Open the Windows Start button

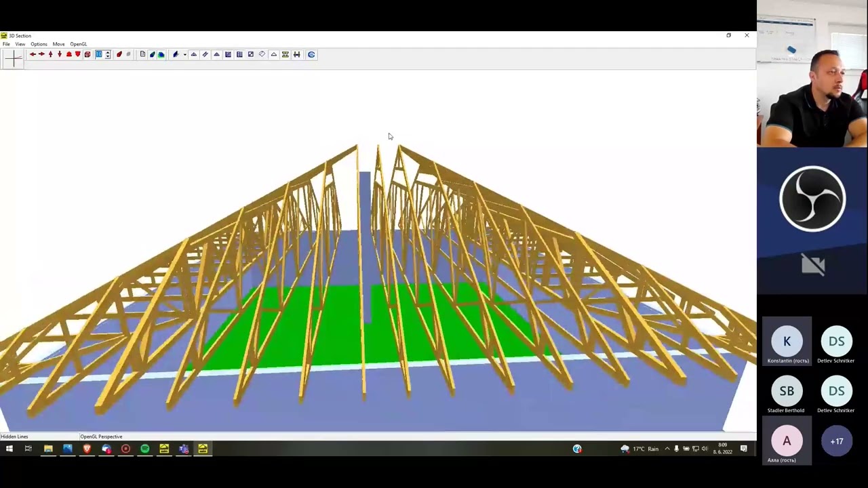pyautogui.click(x=9, y=449)
